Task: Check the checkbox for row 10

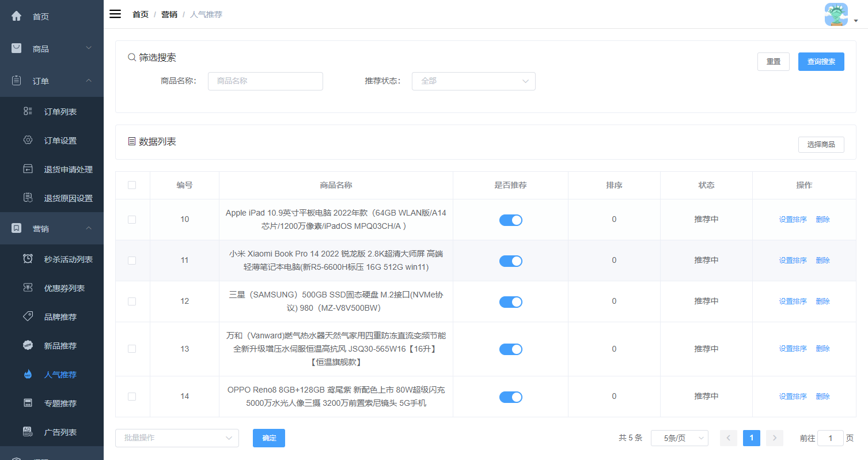Action: click(132, 220)
